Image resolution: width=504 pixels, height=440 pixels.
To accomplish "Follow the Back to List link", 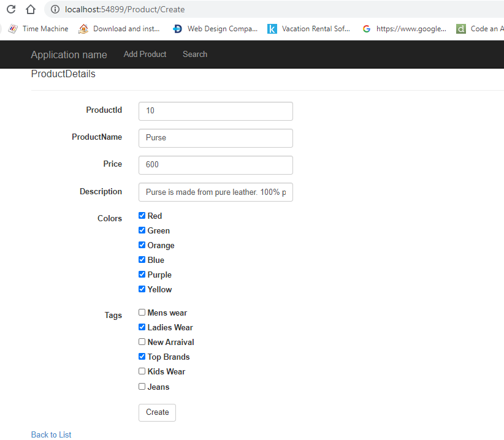I will [51, 434].
